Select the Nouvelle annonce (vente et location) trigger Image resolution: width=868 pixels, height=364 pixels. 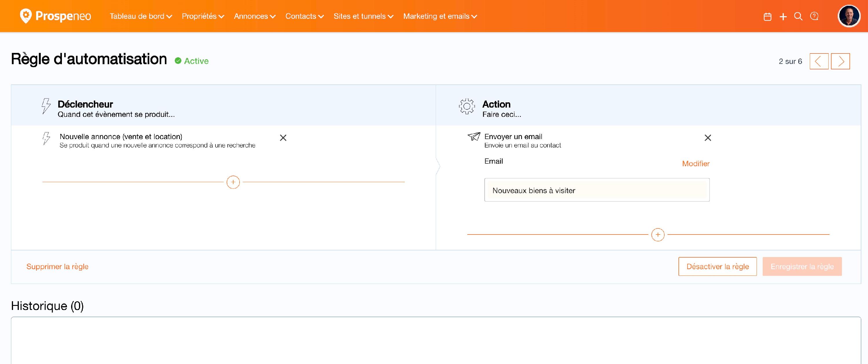(121, 136)
